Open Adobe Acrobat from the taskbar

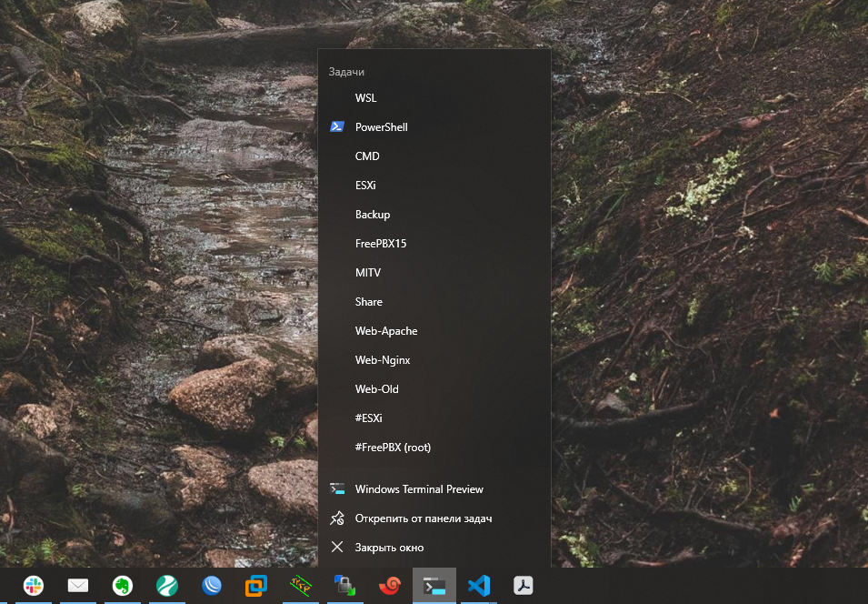click(523, 586)
